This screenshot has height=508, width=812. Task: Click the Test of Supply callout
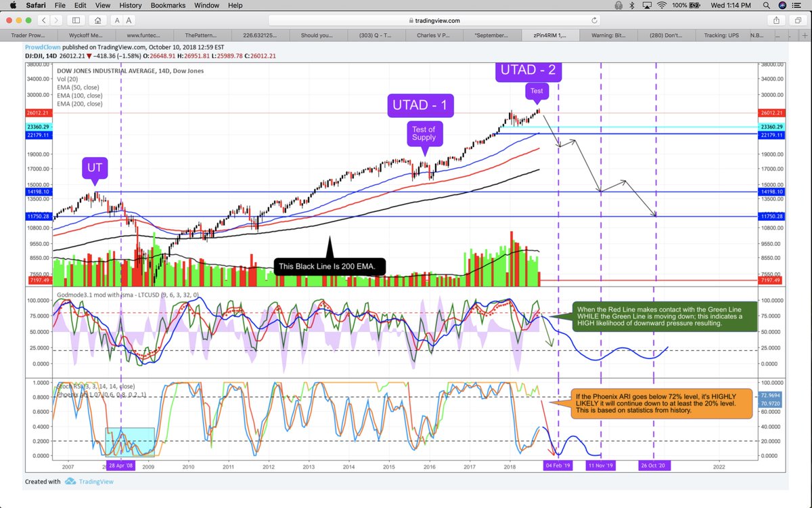coord(424,134)
